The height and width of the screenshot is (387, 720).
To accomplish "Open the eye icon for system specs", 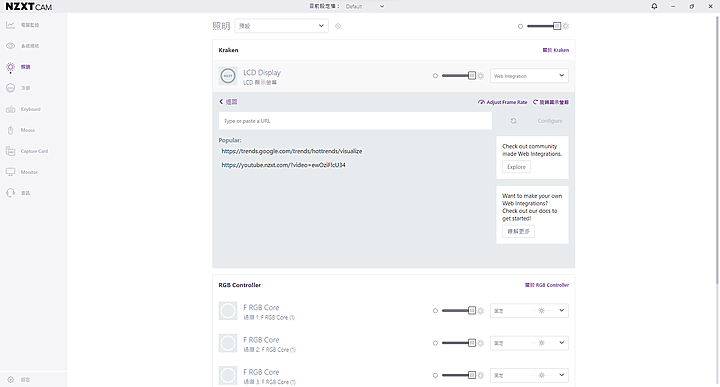I will click(x=11, y=46).
